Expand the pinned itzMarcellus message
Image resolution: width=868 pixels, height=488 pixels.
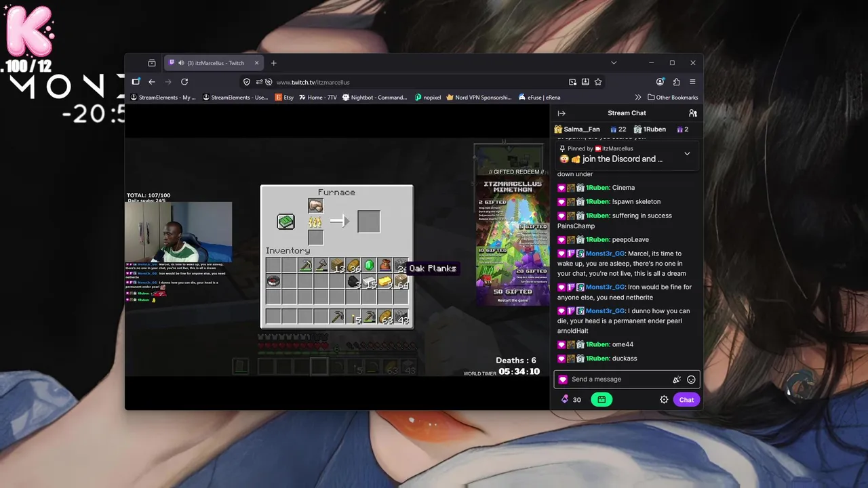[x=687, y=154]
